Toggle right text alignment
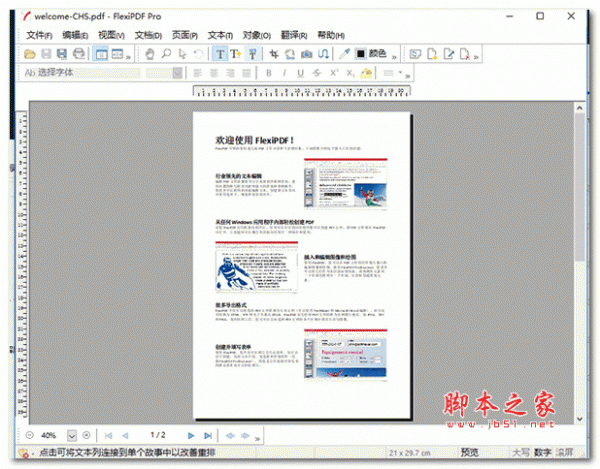This screenshot has width=600, height=469. [x=230, y=73]
